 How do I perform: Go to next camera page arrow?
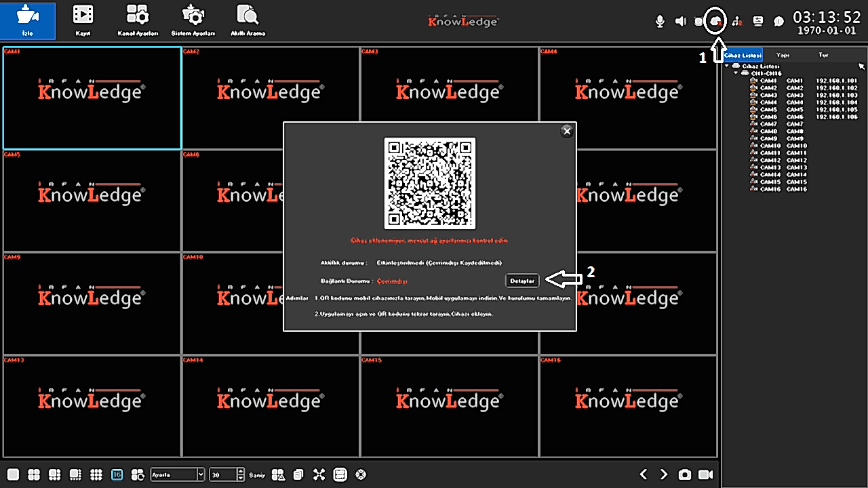tap(664, 474)
